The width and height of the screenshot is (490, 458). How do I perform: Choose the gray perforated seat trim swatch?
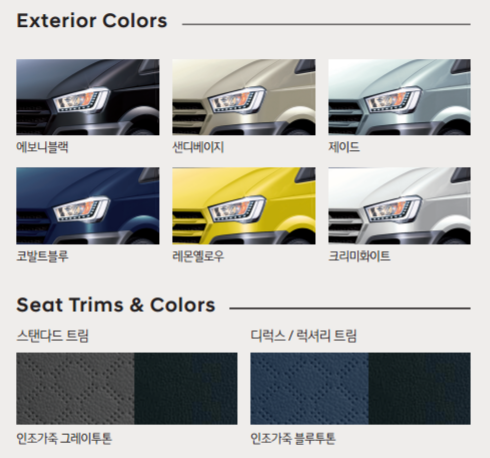(x=75, y=388)
